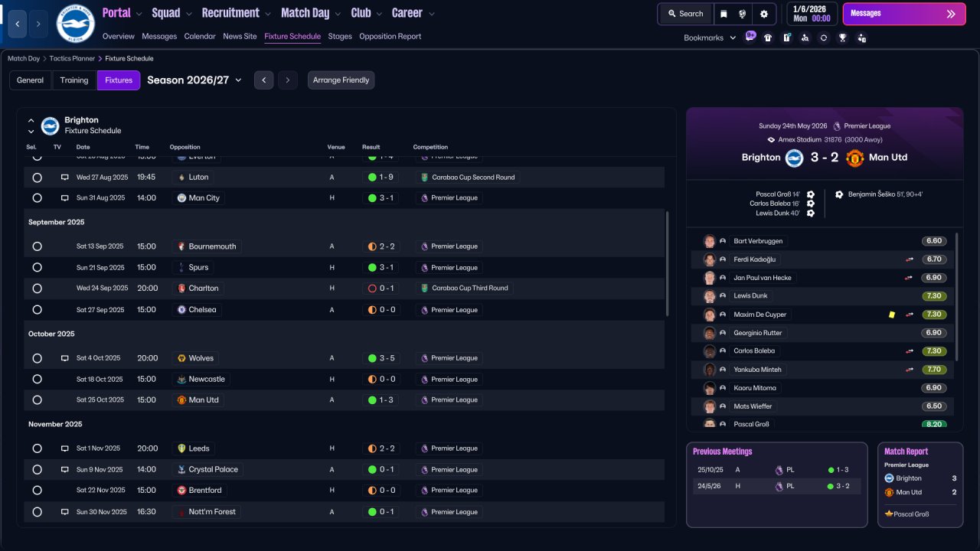The image size is (980, 551).
Task: Click the 25/10/25 previous meeting row
Action: pos(776,470)
